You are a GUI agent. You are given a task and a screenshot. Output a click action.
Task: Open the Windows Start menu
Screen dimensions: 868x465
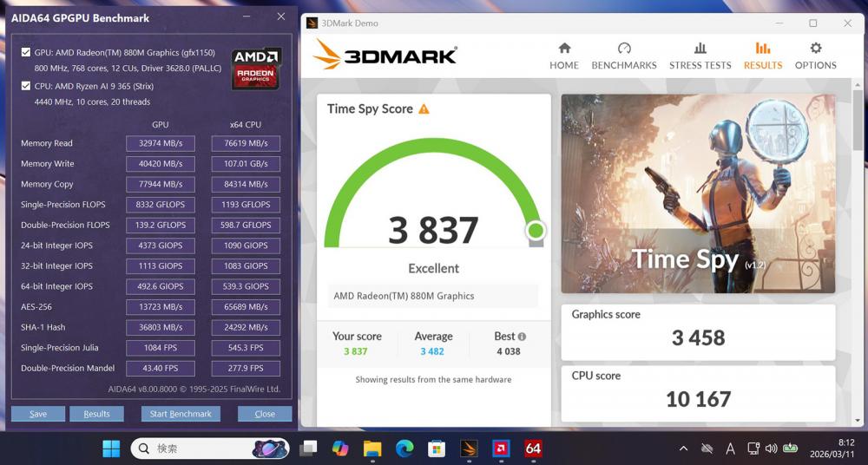point(111,448)
